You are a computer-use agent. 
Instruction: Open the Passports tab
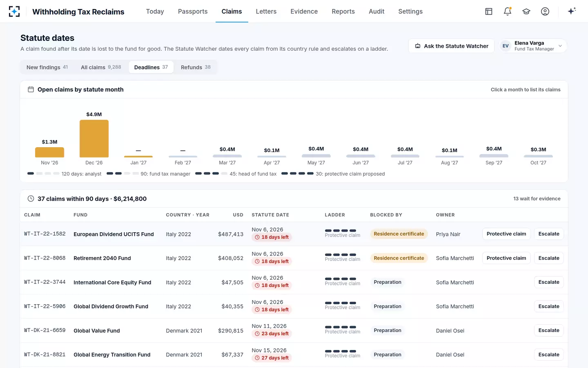point(193,11)
